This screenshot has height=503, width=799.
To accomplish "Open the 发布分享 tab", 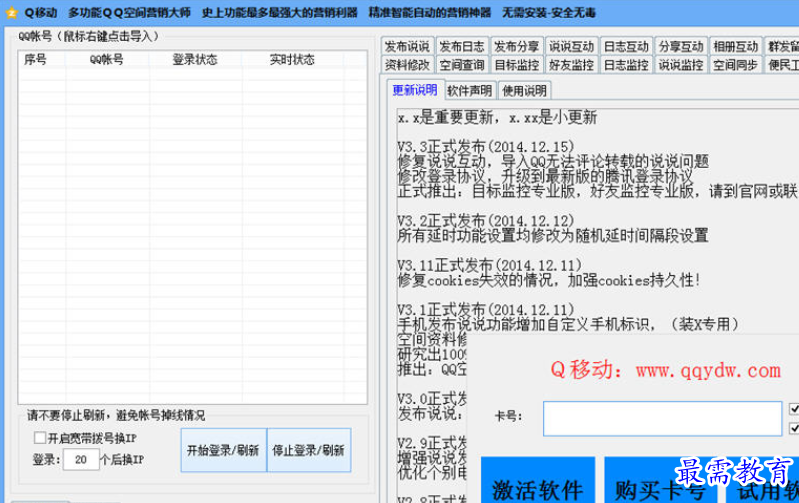I will tap(517, 46).
